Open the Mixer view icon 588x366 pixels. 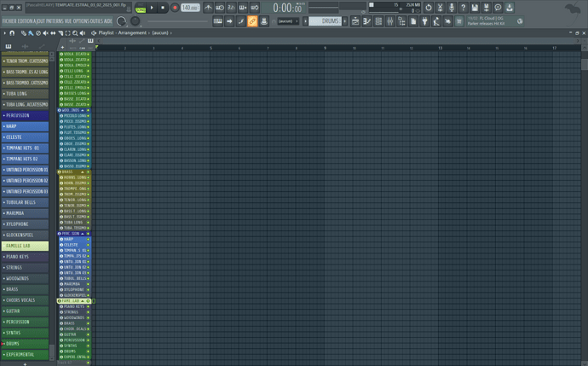pyautogui.click(x=390, y=21)
